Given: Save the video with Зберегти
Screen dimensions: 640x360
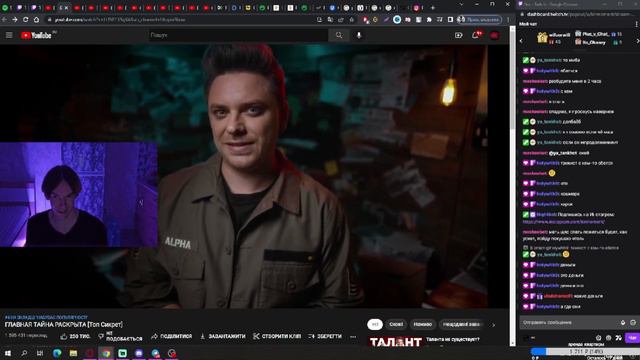Looking at the screenshot, I should coord(325,336).
